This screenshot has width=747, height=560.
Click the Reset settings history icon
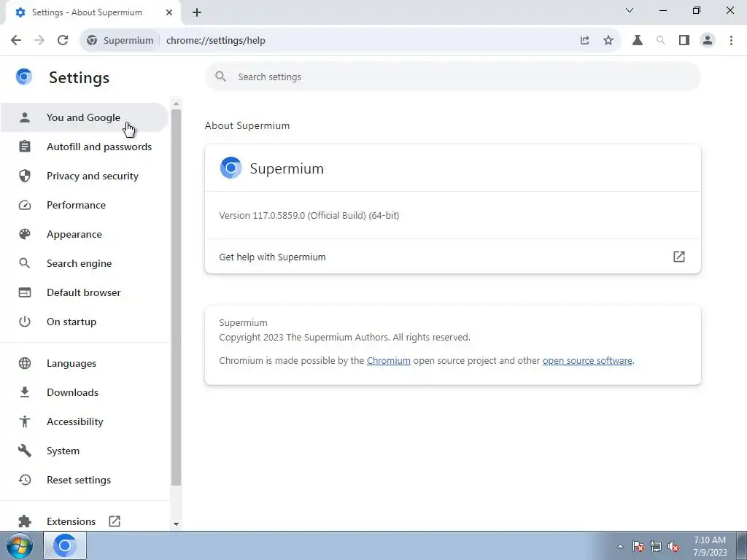pos(25,480)
